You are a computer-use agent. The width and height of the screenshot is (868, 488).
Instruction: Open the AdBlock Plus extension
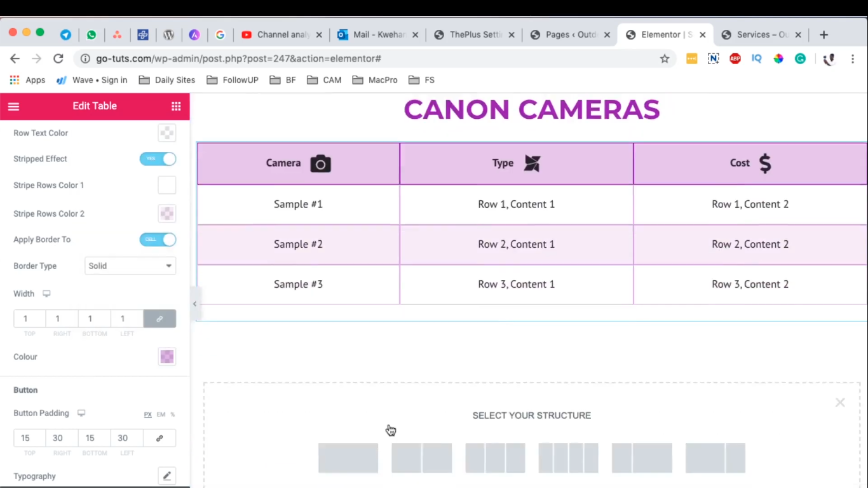point(735,58)
